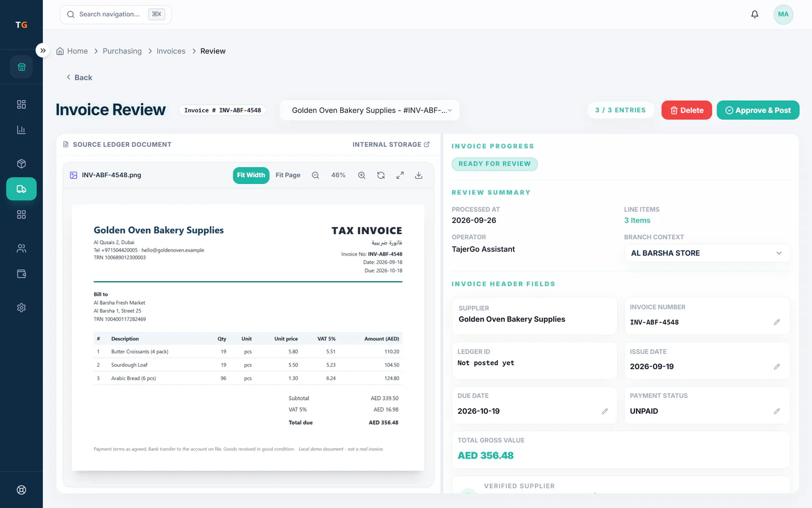Open the wallet sidebar icon
The image size is (812, 508).
(x=21, y=274)
